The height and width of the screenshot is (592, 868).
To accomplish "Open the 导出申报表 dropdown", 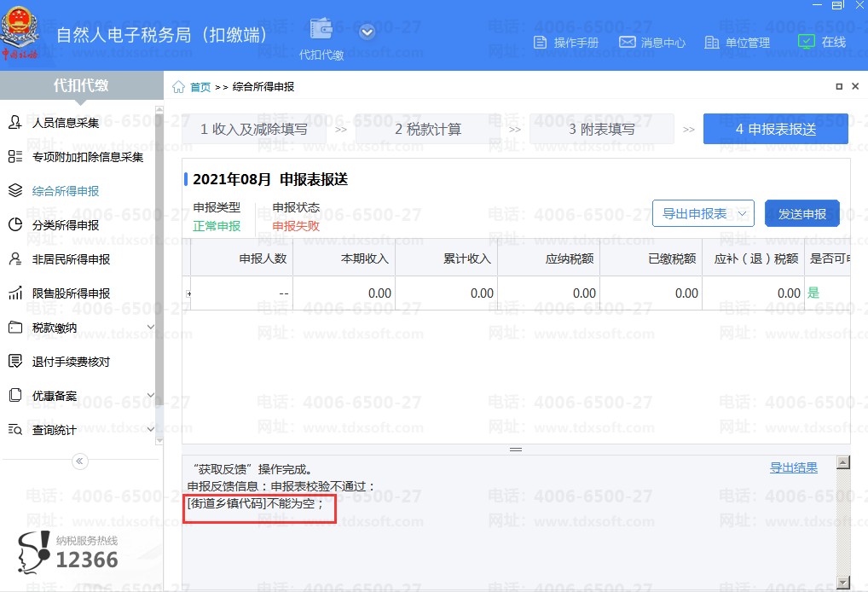I will tap(703, 213).
